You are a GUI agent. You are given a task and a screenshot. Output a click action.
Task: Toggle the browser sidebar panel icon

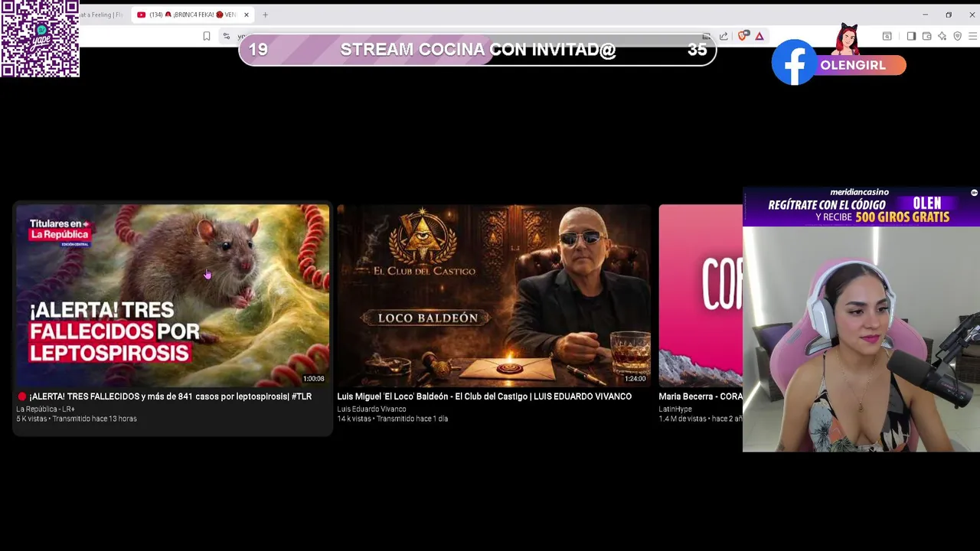pos(911,36)
